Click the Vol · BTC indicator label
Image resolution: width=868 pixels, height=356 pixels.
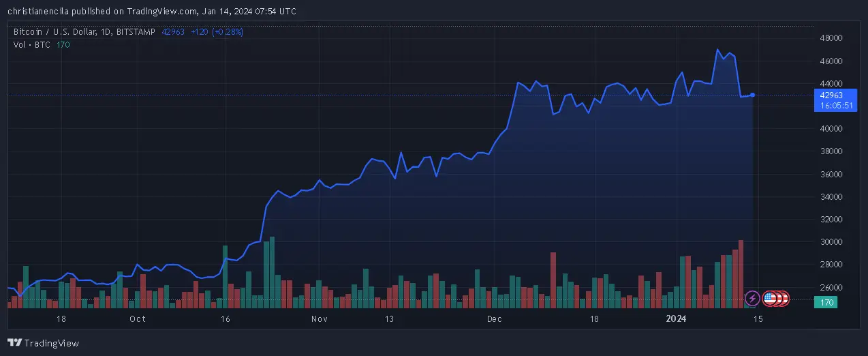32,45
